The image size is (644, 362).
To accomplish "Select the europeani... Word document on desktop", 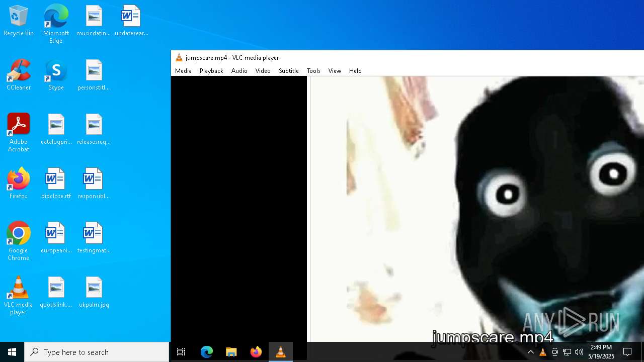I will tap(56, 238).
